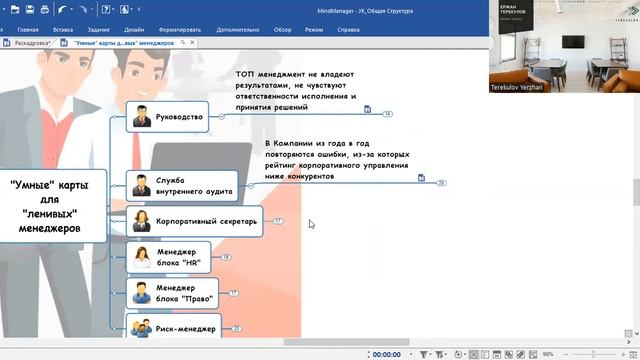This screenshot has width=640, height=360.
Task: Open the Задание ribbon tab
Action: [x=98, y=30]
